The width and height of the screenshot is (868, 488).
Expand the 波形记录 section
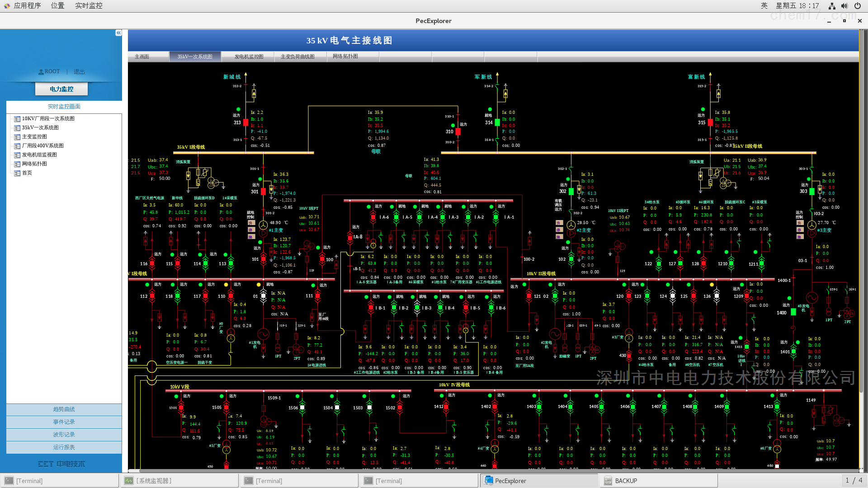[x=64, y=435]
